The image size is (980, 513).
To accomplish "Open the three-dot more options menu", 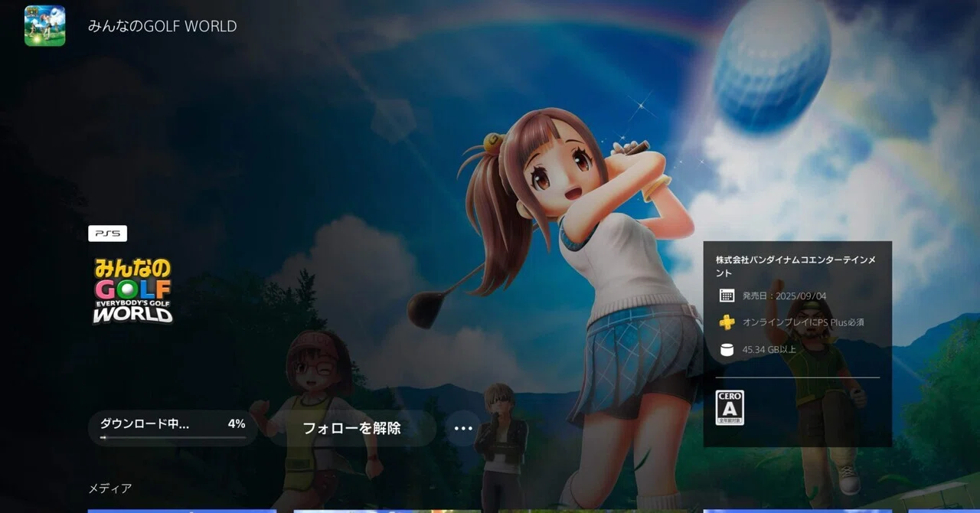I will pyautogui.click(x=463, y=428).
